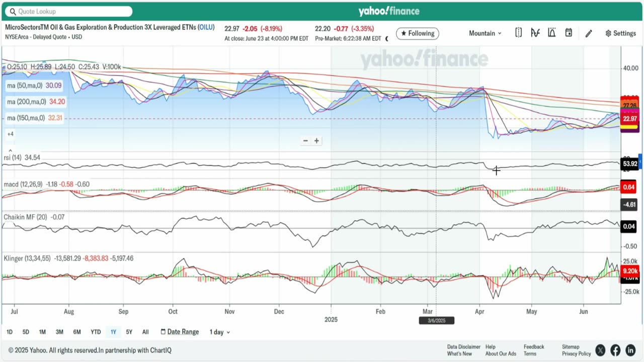The image size is (644, 362).
Task: Open the comparison chart icon
Action: coord(552,33)
